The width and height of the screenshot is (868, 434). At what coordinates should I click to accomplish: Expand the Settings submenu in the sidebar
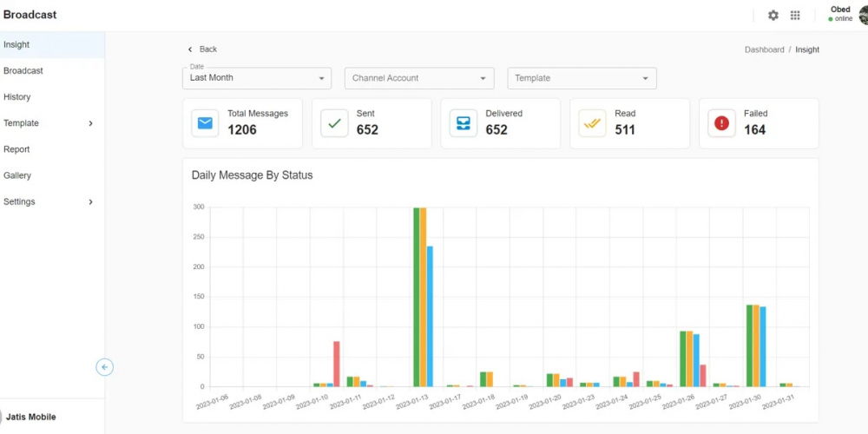coord(91,202)
